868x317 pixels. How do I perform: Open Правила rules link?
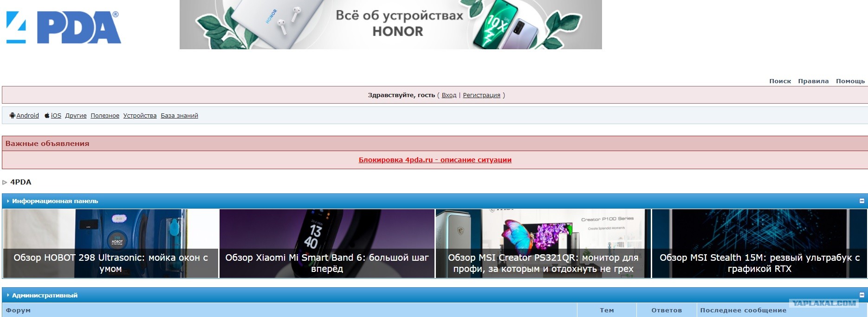pyautogui.click(x=813, y=81)
